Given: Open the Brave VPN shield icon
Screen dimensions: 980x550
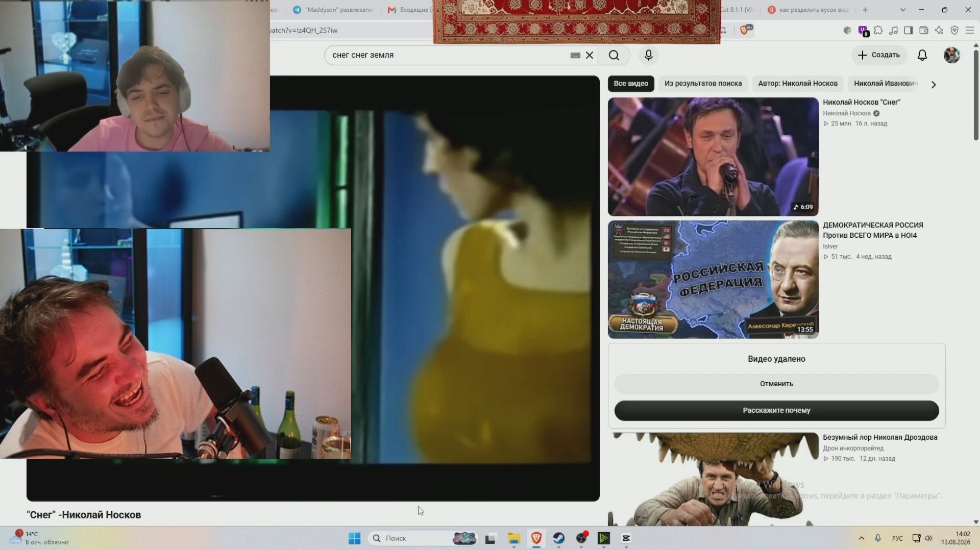Looking at the screenshot, I should (954, 31).
